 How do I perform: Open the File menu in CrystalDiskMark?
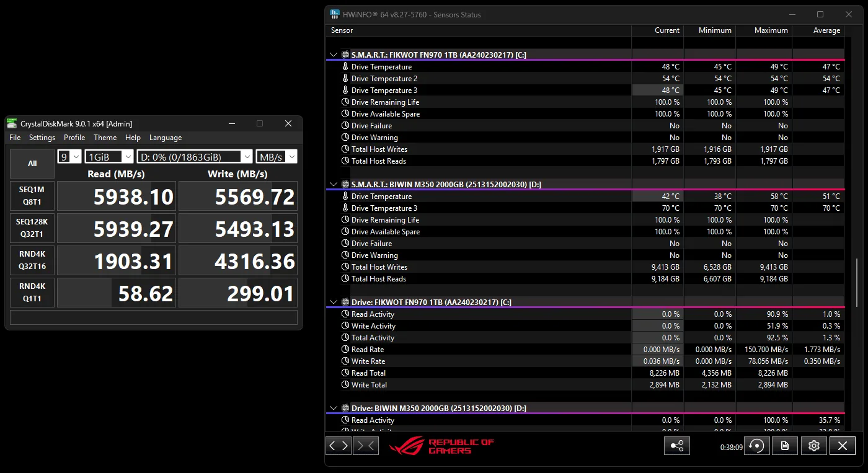click(x=15, y=138)
